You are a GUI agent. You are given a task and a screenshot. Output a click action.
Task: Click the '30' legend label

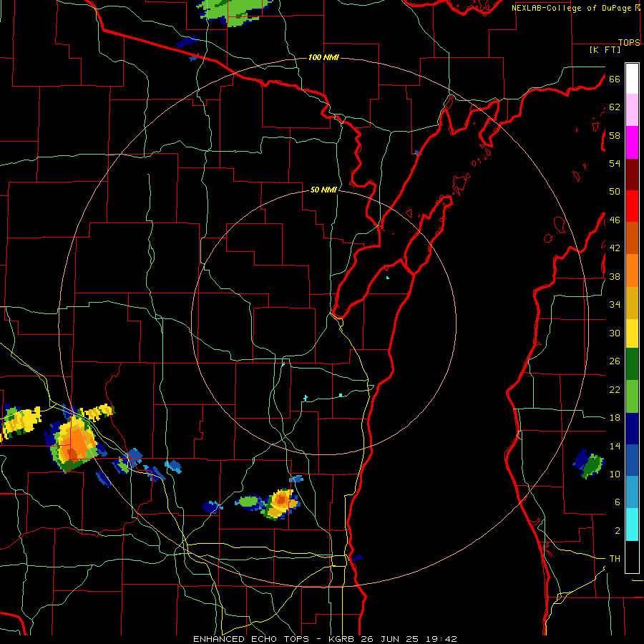coord(615,333)
